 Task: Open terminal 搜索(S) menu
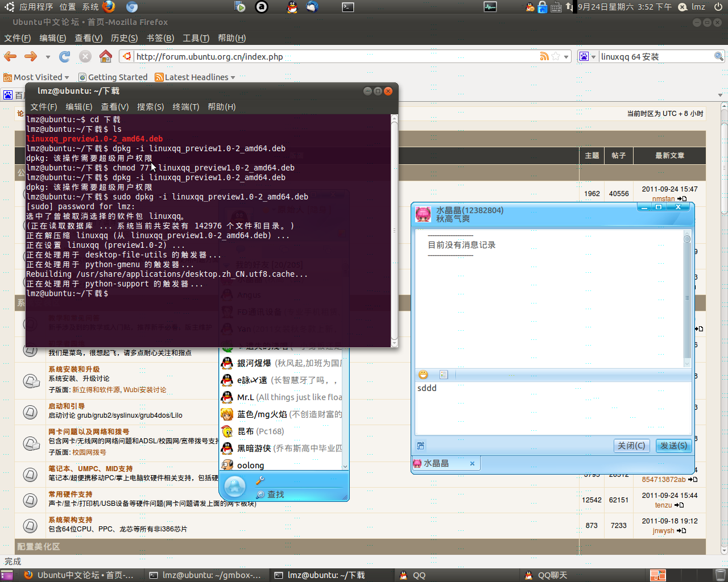click(x=150, y=107)
